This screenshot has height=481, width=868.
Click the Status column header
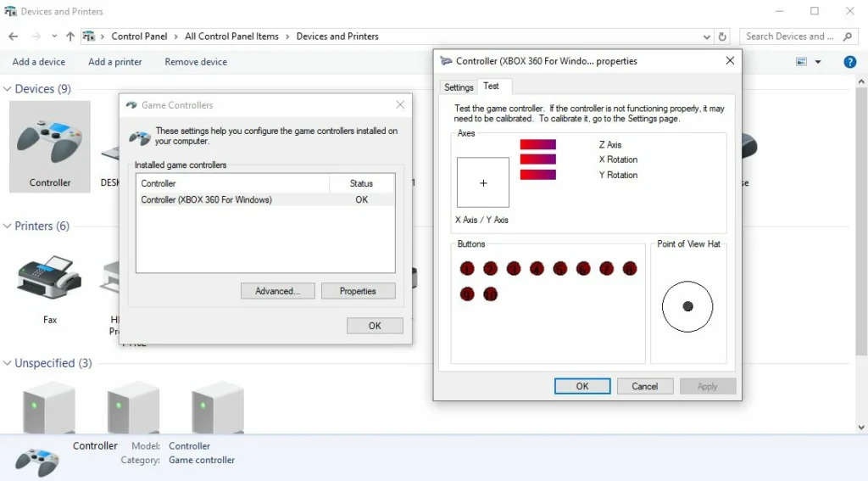point(361,183)
